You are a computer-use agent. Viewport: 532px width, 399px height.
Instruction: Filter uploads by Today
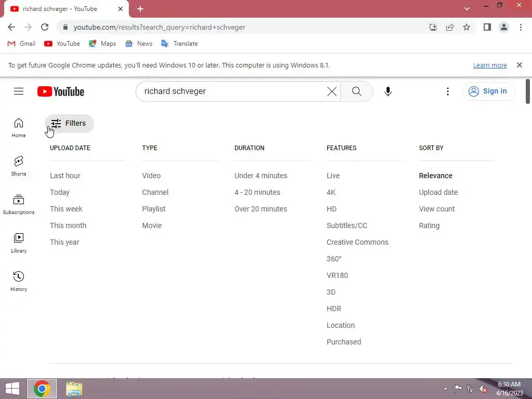tap(60, 192)
